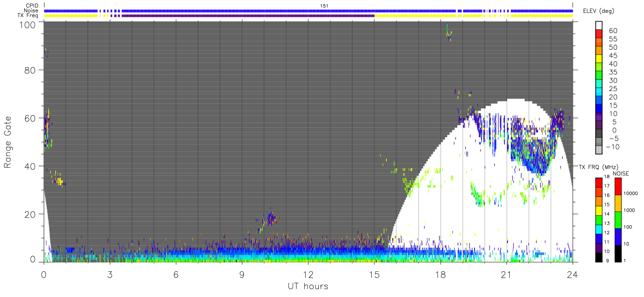Select the 'Noise' strip label at top left
This screenshot has width=644, height=297.
31,10
